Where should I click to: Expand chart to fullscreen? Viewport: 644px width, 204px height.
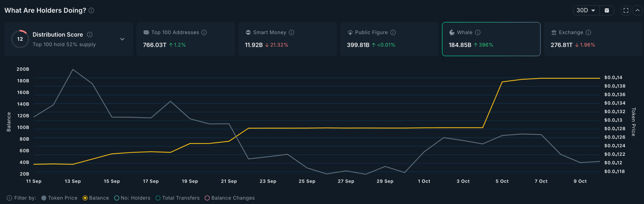(626, 10)
